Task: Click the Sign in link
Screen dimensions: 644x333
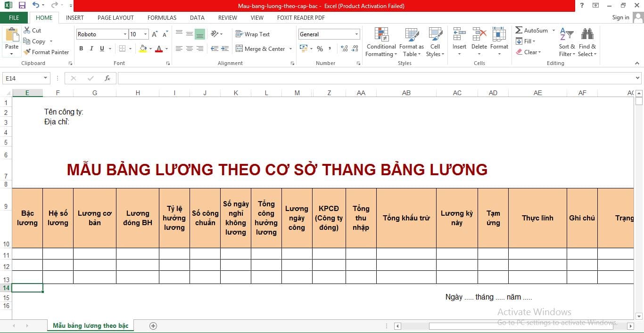Action: [620, 17]
